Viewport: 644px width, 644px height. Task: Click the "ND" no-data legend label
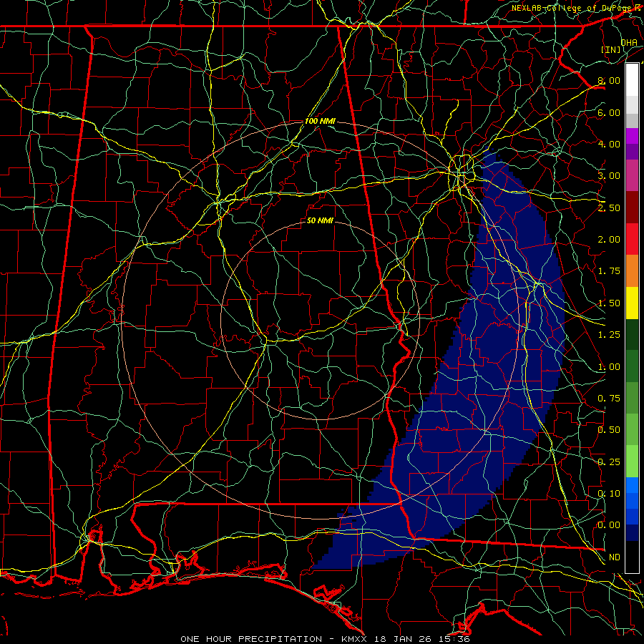coord(615,557)
